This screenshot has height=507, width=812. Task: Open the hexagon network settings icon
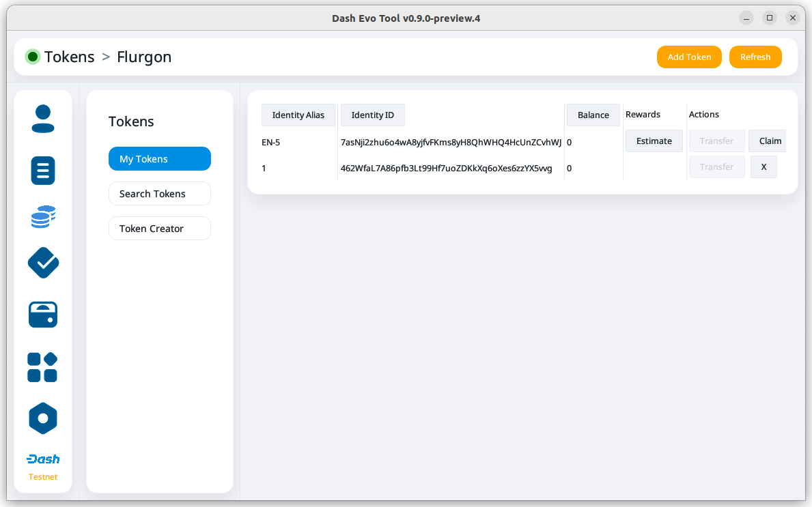click(x=43, y=418)
